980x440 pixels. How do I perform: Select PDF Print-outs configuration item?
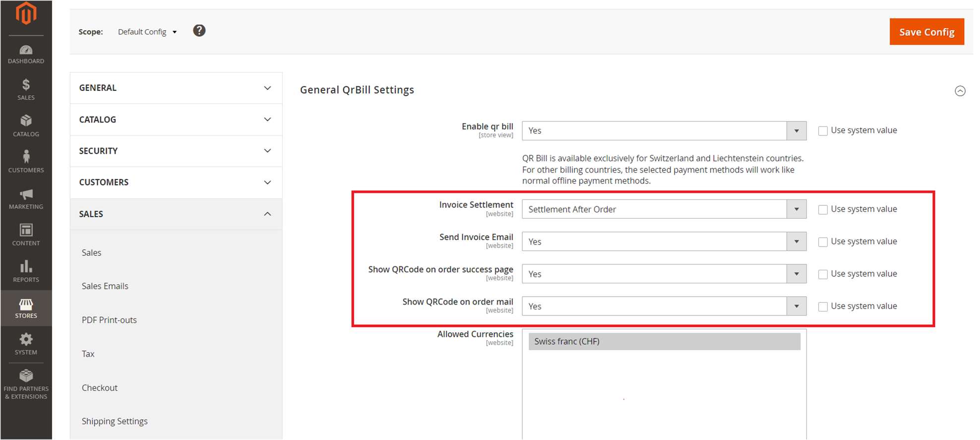pyautogui.click(x=109, y=320)
